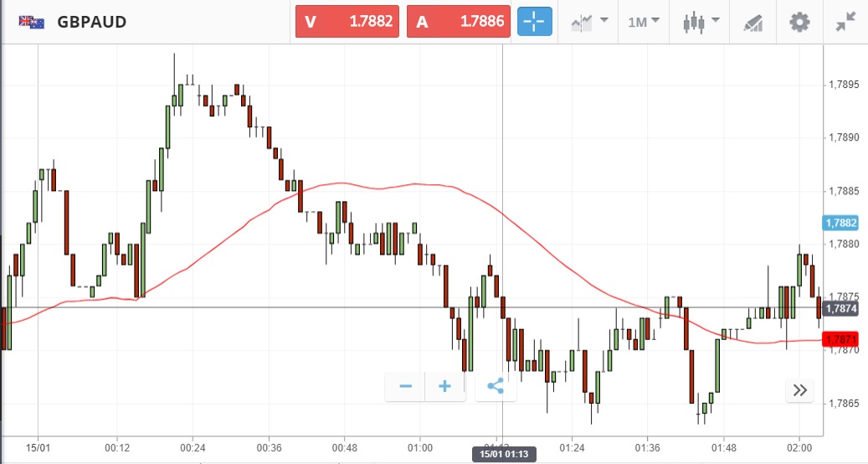Click the V sell price 1.7882 button
The width and height of the screenshot is (868, 464).
pyautogui.click(x=348, y=22)
